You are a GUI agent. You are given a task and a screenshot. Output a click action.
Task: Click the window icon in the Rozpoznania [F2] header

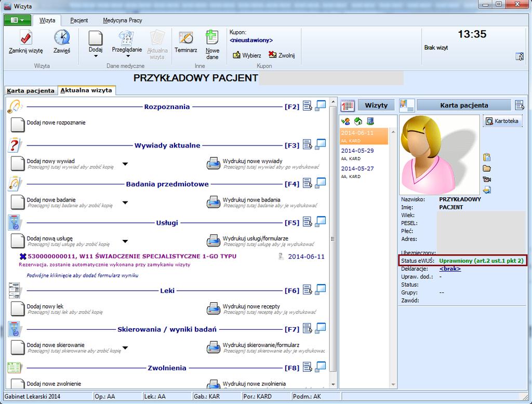(320, 105)
